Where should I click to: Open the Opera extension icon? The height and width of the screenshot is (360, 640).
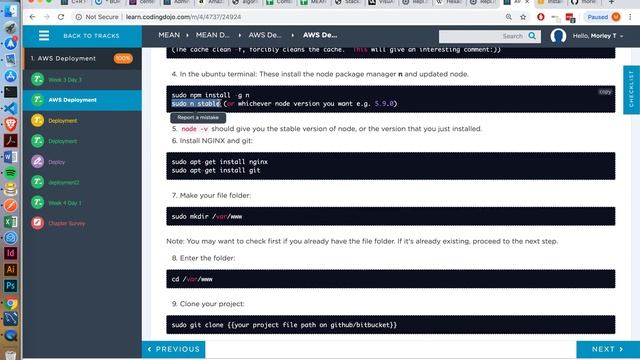tap(541, 17)
